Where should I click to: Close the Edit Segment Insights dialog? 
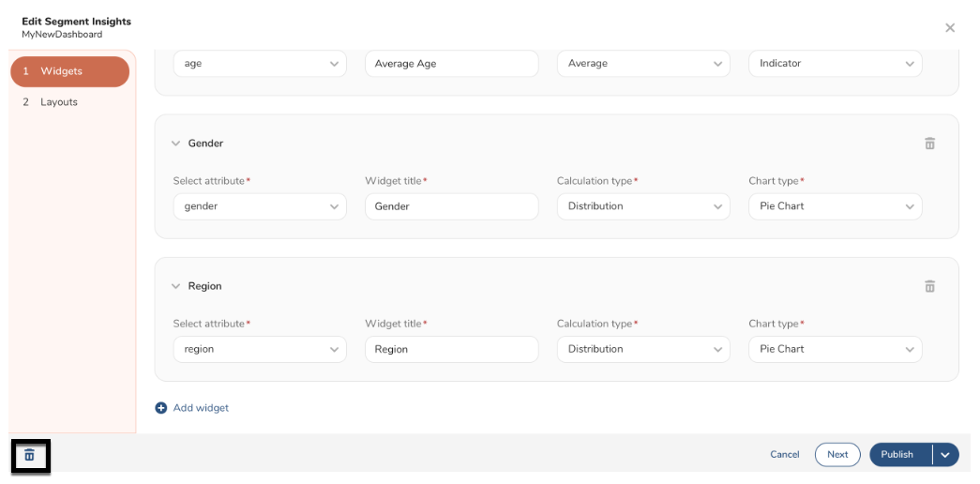click(x=949, y=28)
